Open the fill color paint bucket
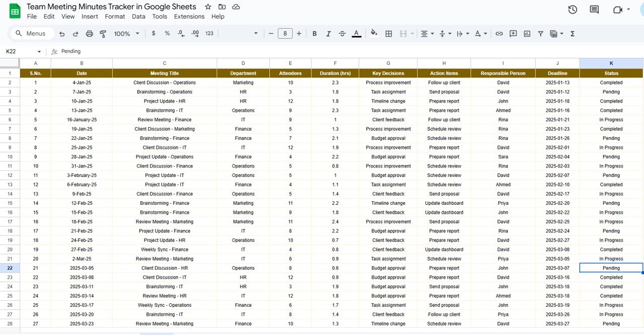644x335 pixels. pyautogui.click(x=373, y=34)
